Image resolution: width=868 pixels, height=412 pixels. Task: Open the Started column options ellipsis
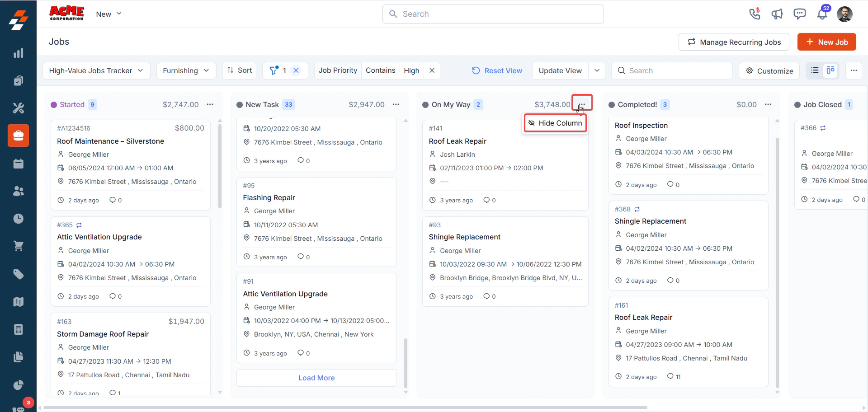coord(210,104)
